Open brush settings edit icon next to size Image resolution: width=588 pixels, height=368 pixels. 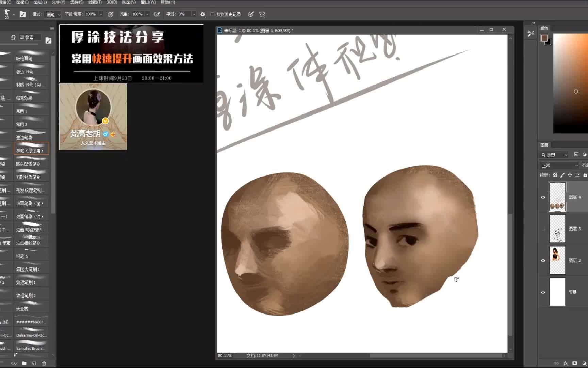[48, 41]
